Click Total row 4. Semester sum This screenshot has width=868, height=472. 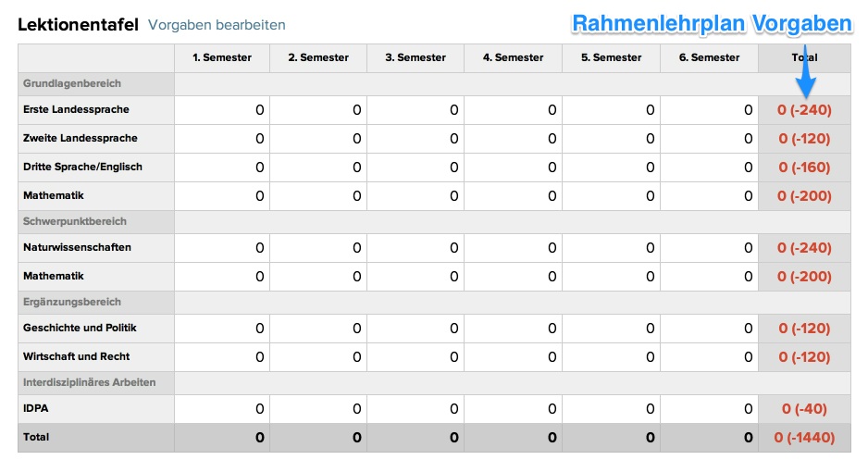tap(514, 438)
